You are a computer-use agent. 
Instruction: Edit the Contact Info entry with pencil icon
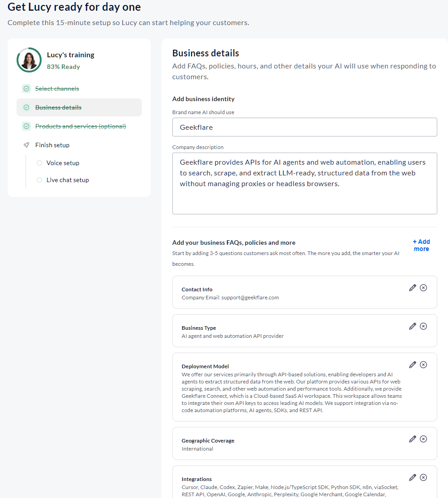tap(412, 288)
